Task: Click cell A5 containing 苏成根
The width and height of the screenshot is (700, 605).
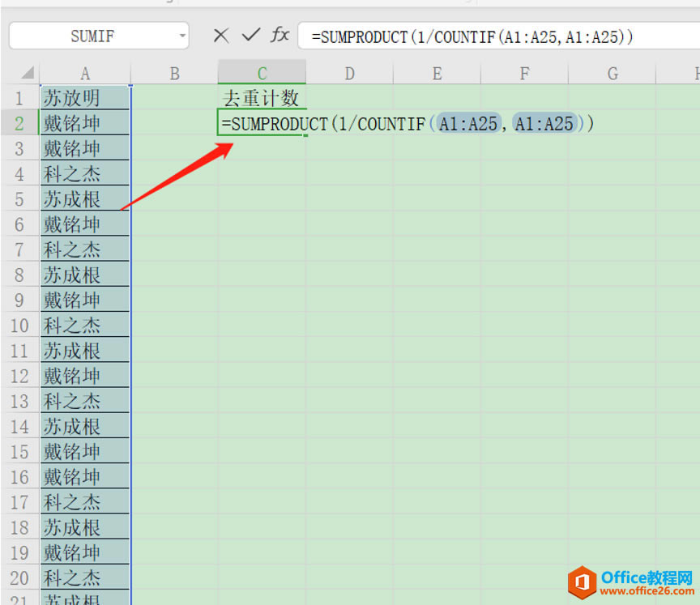Action: [85, 198]
